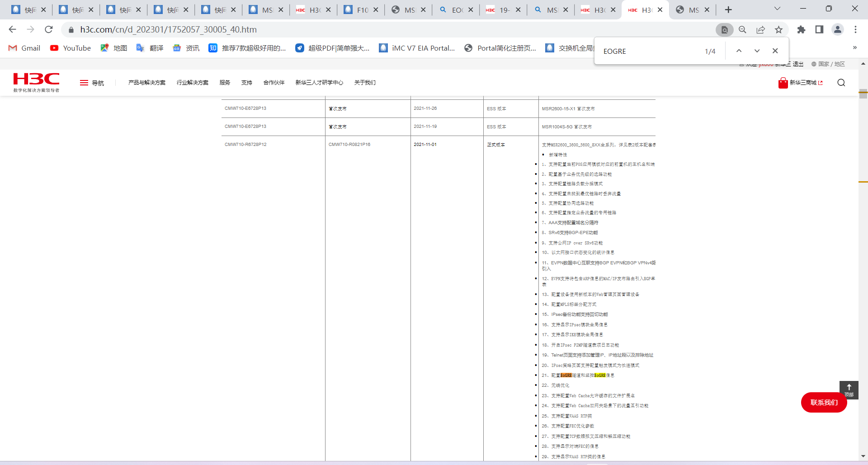Bookmark this page with the star icon
This screenshot has width=868, height=465.
click(778, 30)
